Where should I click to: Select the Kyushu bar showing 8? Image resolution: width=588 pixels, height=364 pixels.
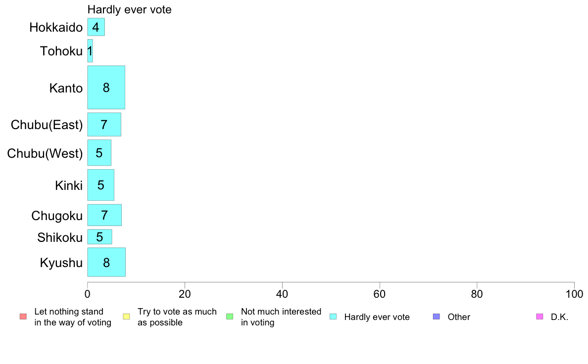coord(106,262)
